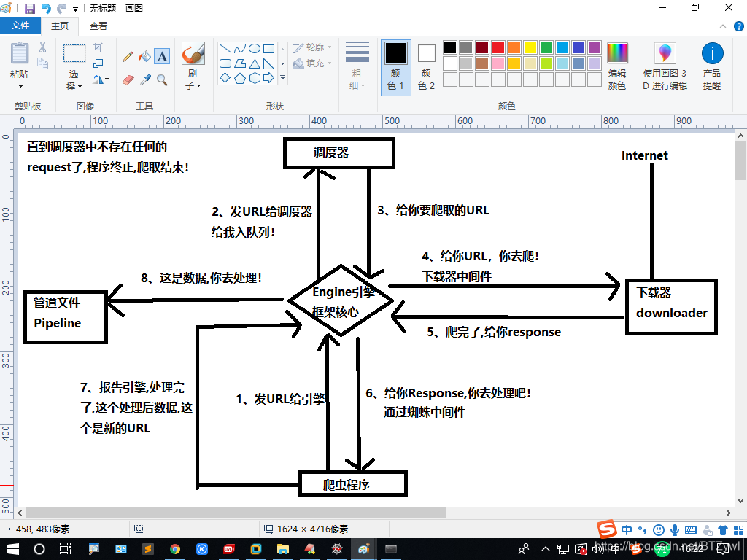The height and width of the screenshot is (560, 747).
Task: Select the Right arrow shape
Action: click(x=268, y=77)
